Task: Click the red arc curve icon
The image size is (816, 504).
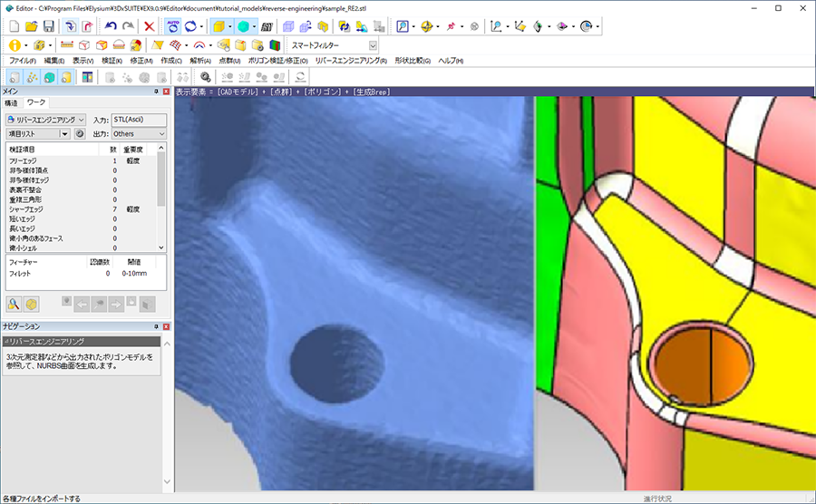Action: (199, 45)
